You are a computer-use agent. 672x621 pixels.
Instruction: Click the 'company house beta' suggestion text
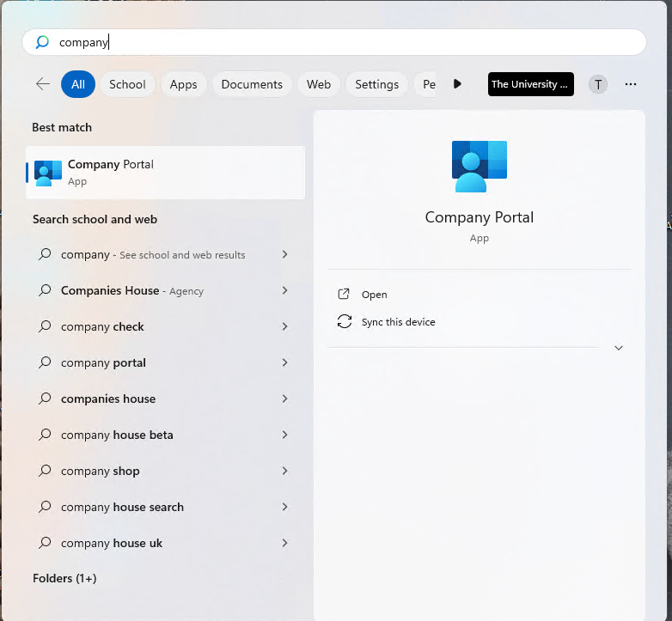117,435
